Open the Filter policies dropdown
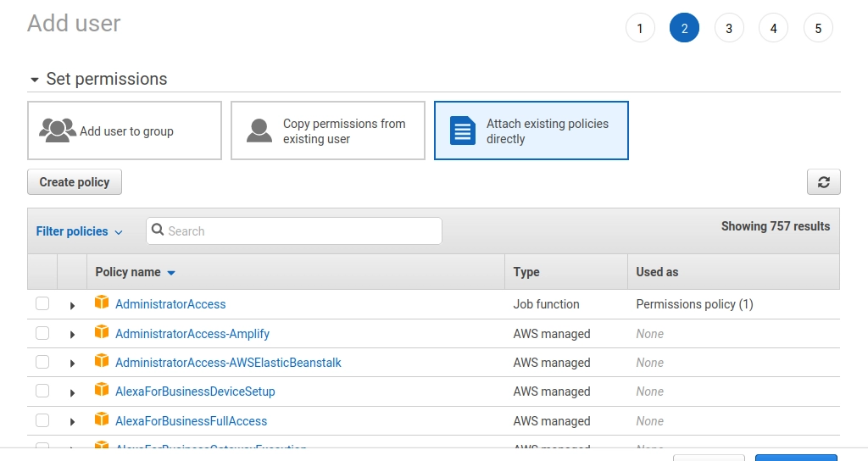868x461 pixels. pyautogui.click(x=79, y=231)
